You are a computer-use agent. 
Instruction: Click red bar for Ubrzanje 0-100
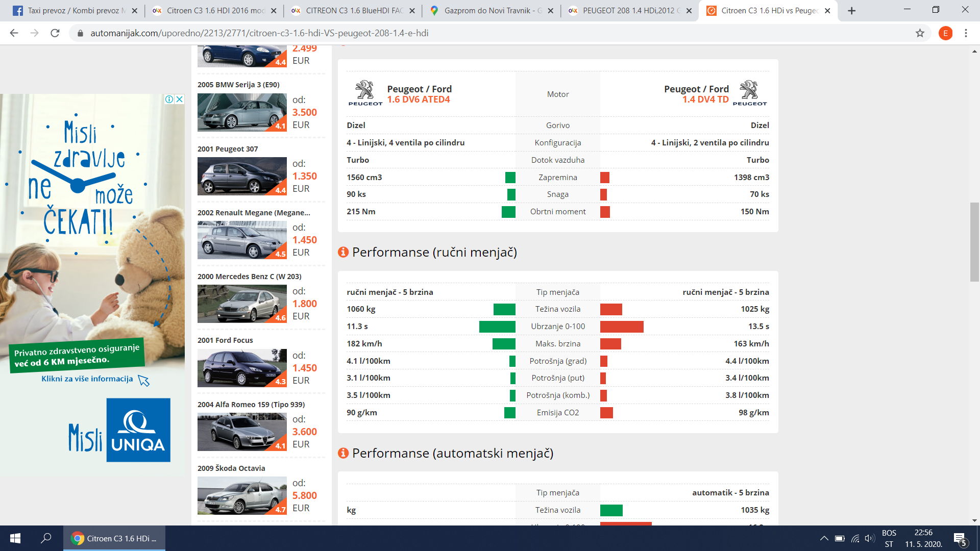(x=622, y=327)
